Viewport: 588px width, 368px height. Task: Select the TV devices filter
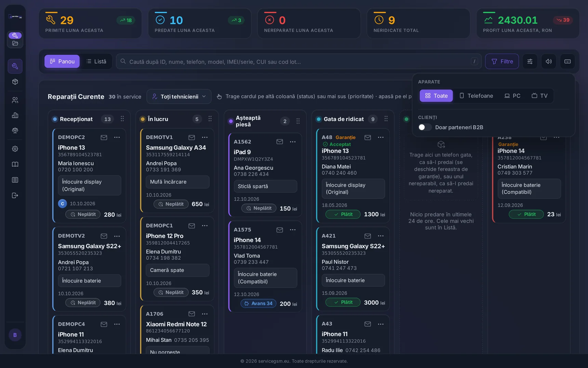coord(539,96)
